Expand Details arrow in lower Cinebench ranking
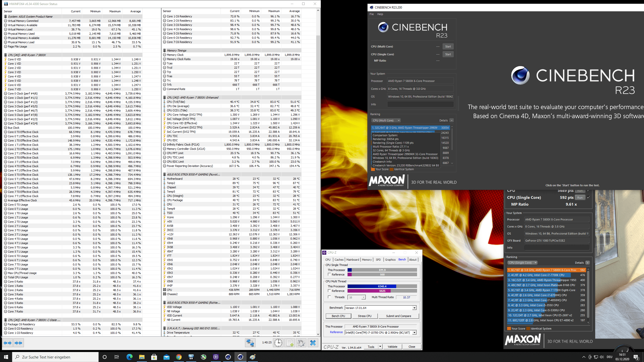 point(587,263)
